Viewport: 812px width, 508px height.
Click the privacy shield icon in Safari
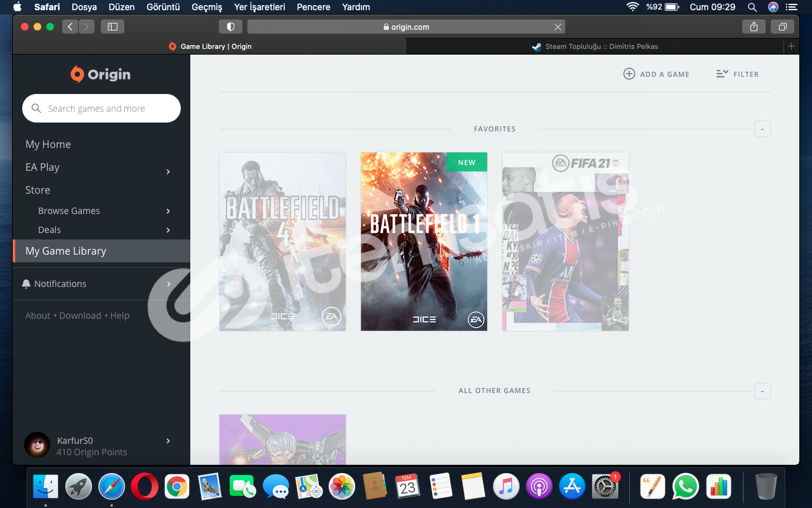coord(230,27)
